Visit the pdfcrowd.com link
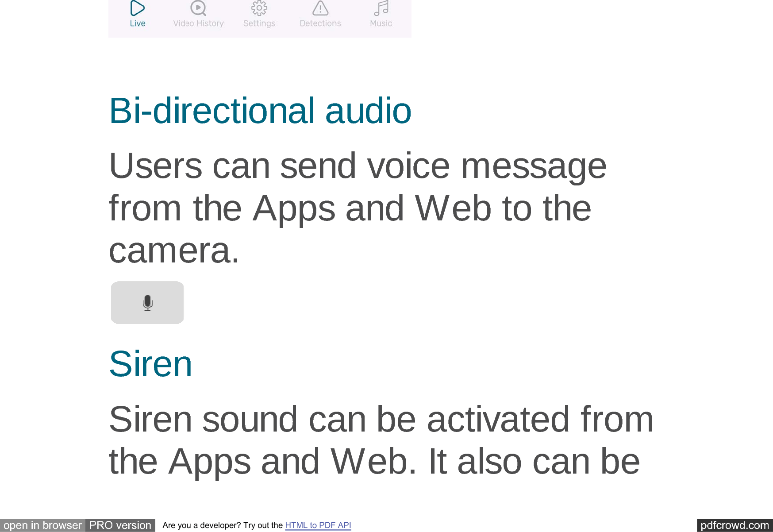The image size is (773, 532). (x=735, y=525)
